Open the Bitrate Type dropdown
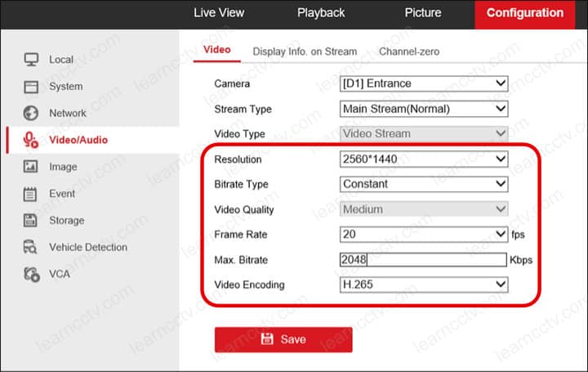Image resolution: width=588 pixels, height=372 pixels. point(424,184)
